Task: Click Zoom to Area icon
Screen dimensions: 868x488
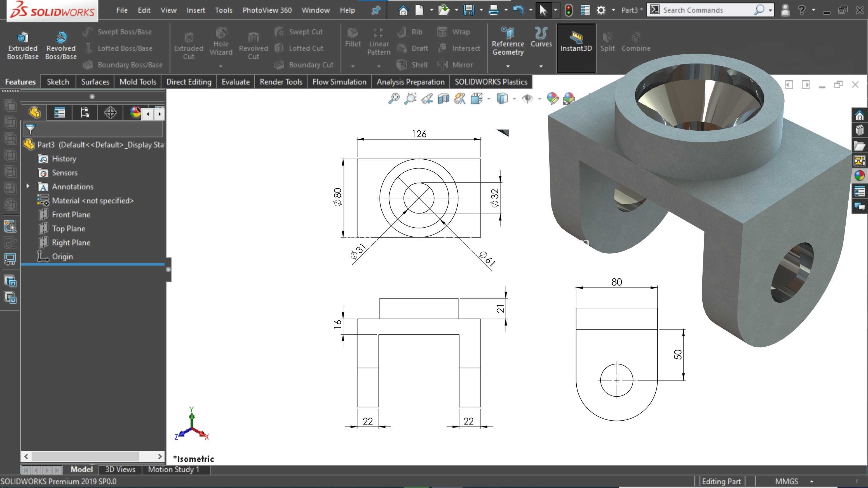Action: 410,99
